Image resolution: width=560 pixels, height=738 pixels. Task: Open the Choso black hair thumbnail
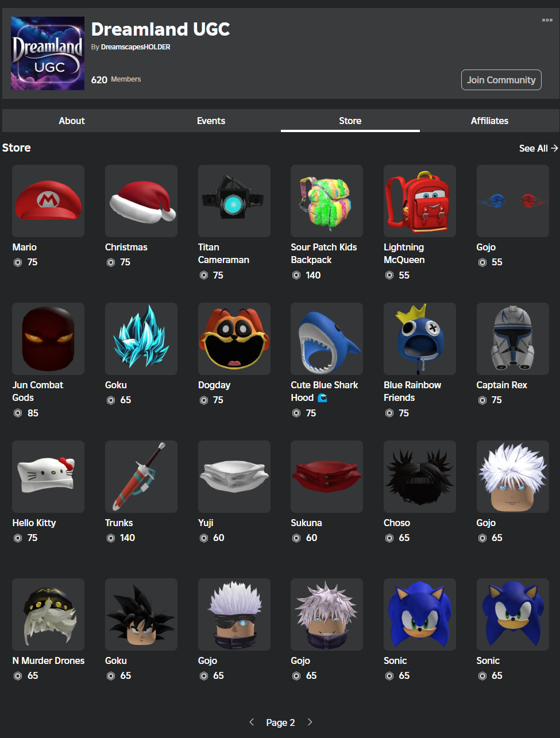pyautogui.click(x=420, y=477)
